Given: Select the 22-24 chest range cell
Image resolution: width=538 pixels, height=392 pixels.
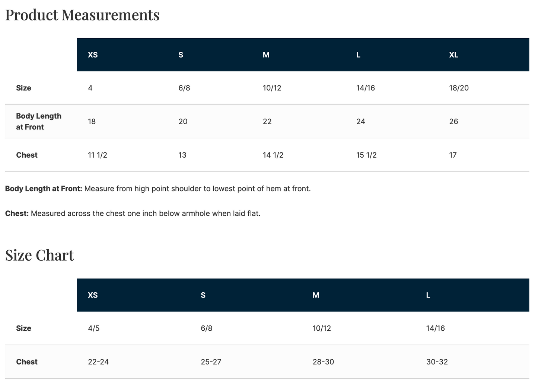Looking at the screenshot, I should click(x=98, y=362).
